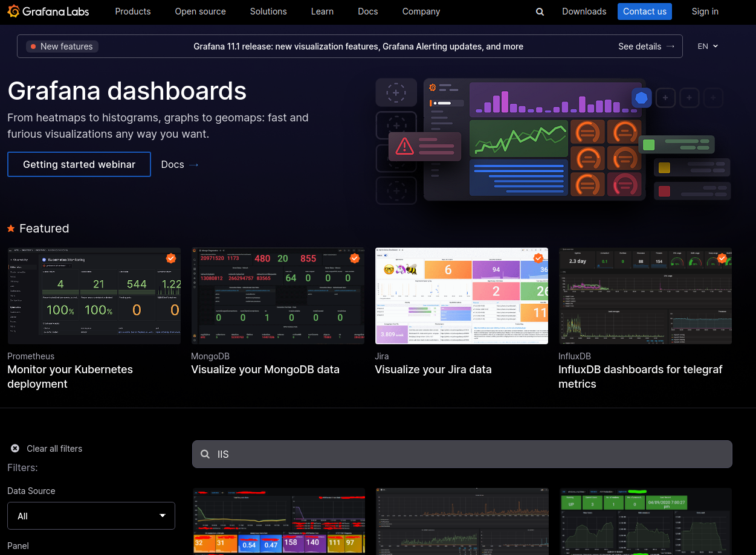The image size is (756, 555).
Task: Click the red alert triangle in hero illustration
Action: (x=404, y=146)
